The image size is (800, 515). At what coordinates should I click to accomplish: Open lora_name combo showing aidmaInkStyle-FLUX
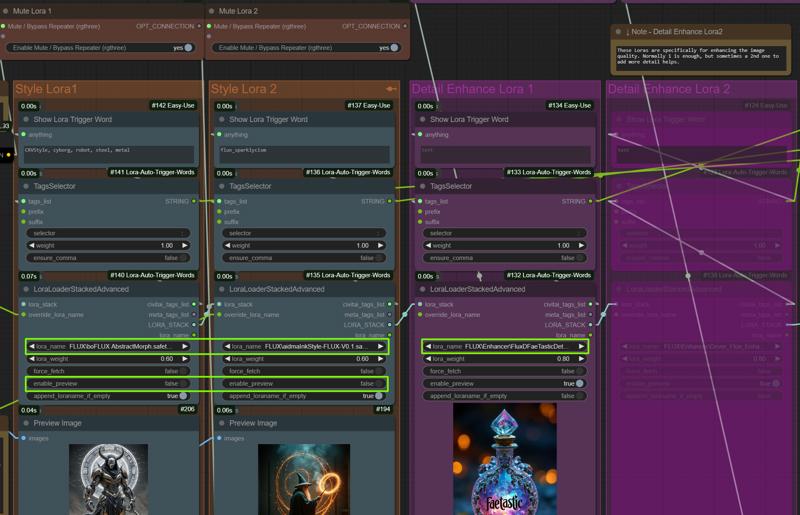[x=304, y=347]
